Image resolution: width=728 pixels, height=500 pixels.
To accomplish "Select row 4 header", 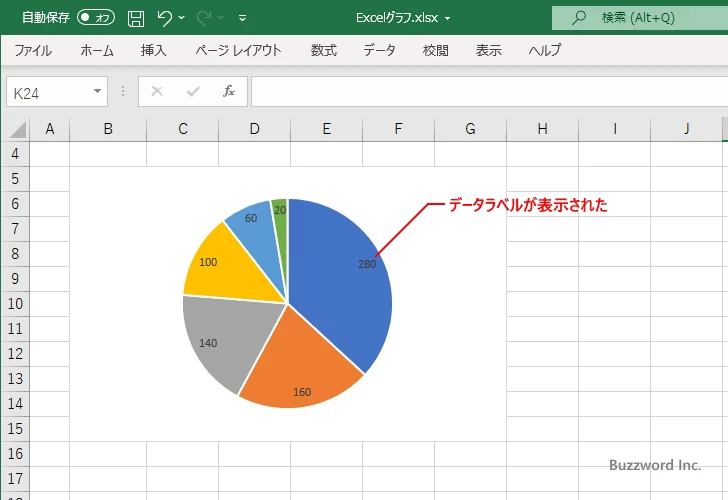I will (15, 154).
